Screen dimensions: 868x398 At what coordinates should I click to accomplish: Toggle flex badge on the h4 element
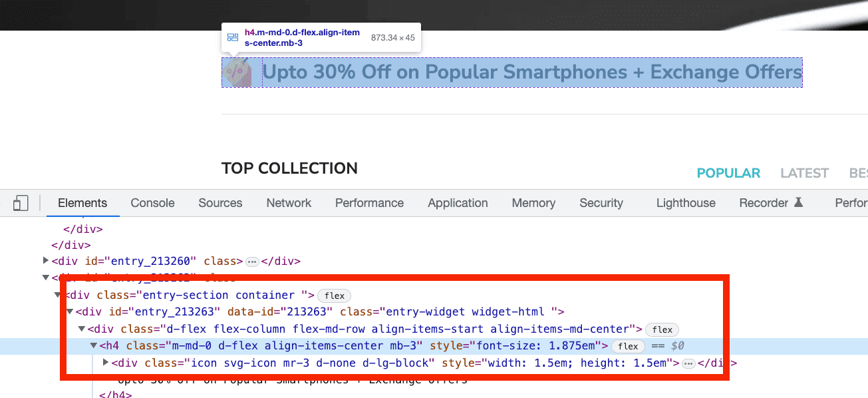click(628, 346)
